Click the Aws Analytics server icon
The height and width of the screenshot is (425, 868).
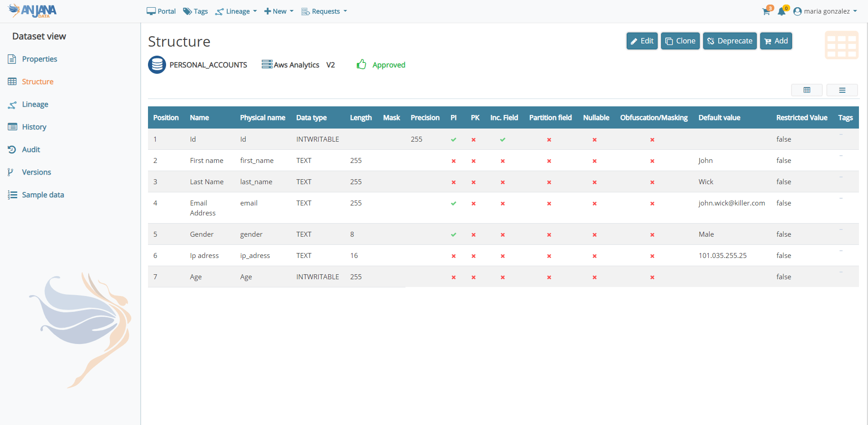(x=267, y=65)
